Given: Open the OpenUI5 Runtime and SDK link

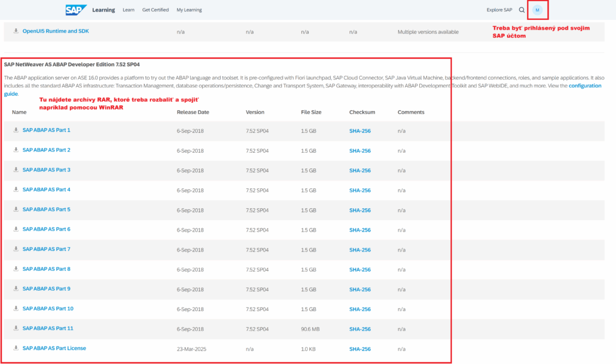Looking at the screenshot, I should click(x=55, y=31).
